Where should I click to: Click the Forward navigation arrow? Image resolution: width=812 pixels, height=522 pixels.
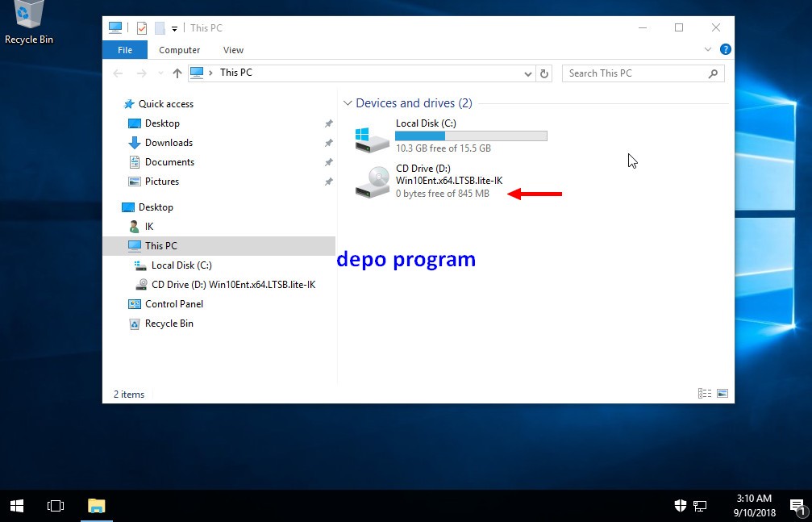pyautogui.click(x=141, y=73)
